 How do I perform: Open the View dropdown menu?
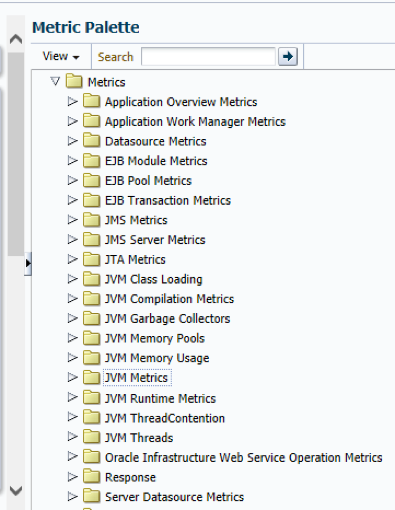(61, 56)
